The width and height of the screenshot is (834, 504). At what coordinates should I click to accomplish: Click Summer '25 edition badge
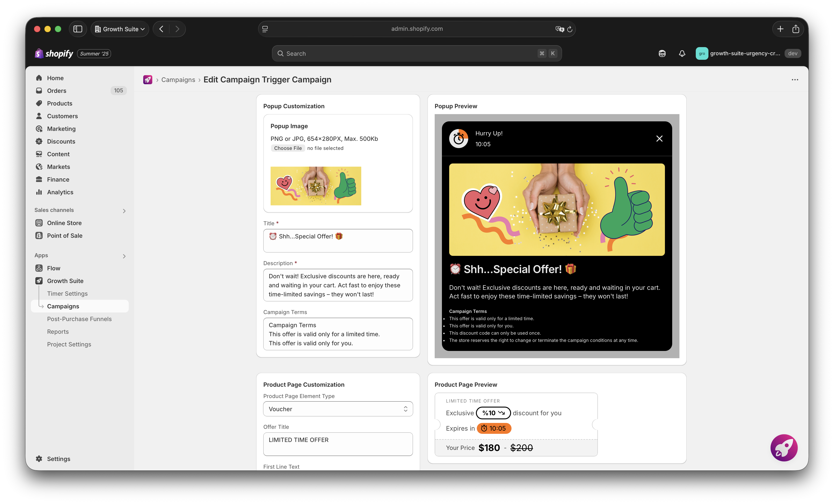tap(95, 53)
